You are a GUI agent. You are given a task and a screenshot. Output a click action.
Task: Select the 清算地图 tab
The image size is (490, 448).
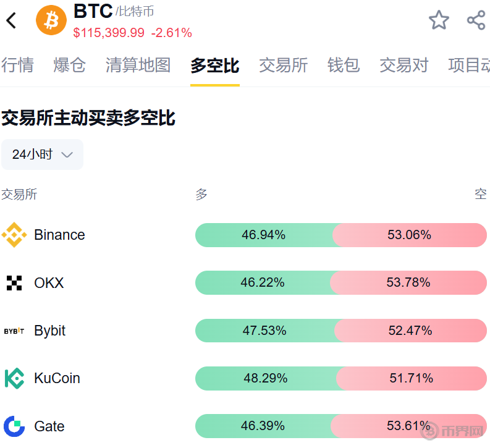pyautogui.click(x=138, y=65)
